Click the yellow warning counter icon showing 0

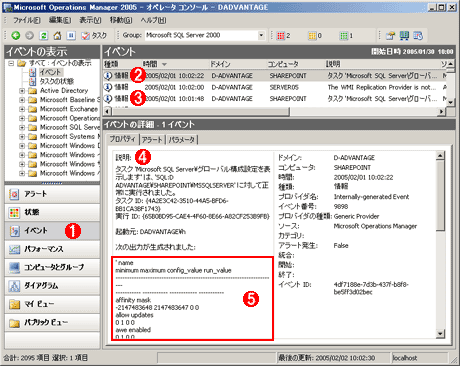(x=312, y=35)
